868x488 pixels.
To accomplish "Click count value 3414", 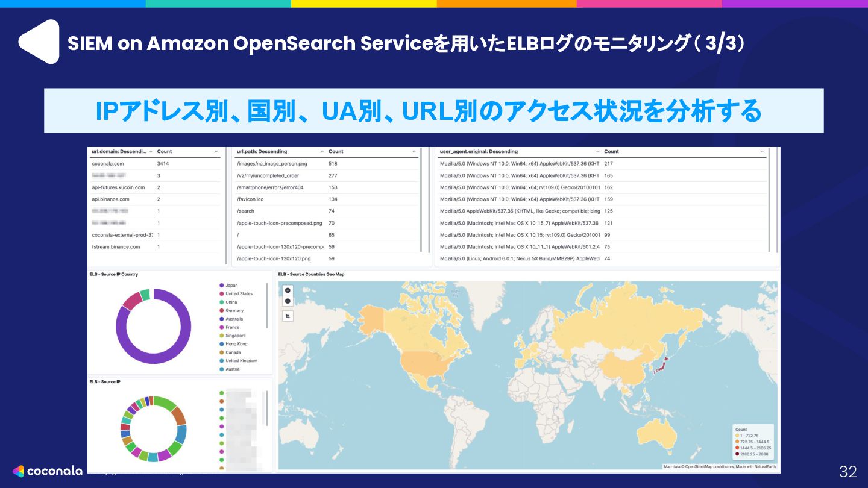I will (x=163, y=163).
